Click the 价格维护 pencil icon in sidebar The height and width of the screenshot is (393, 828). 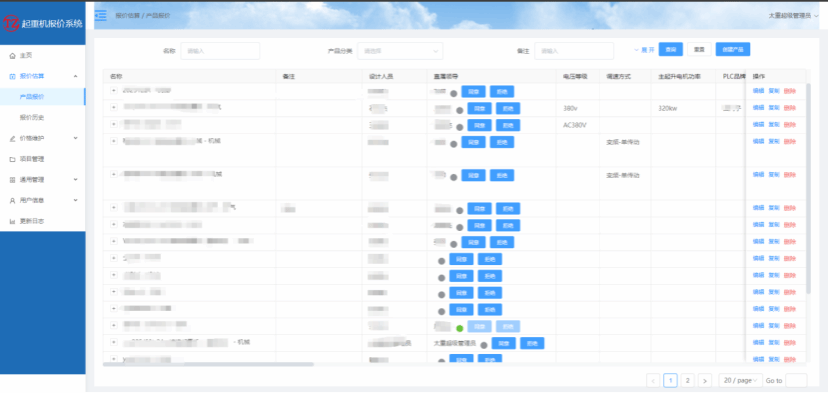13,138
